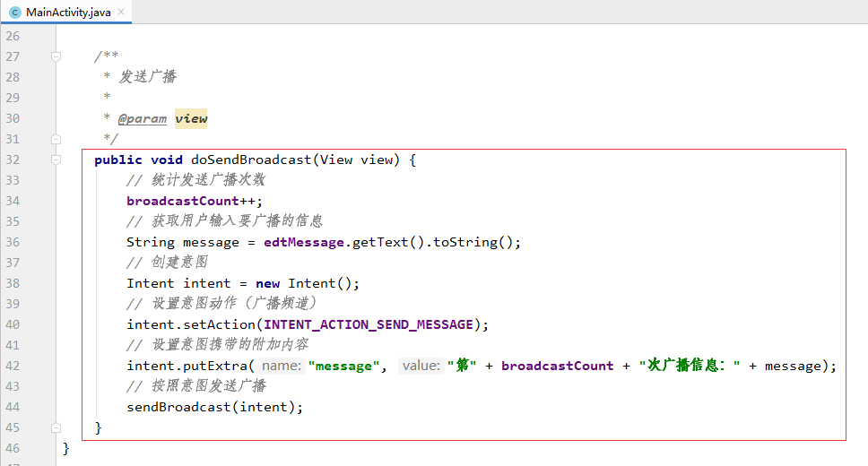Click the comment '// 创建意图' on line 37
The width and height of the screenshot is (868, 466).
[x=167, y=262]
